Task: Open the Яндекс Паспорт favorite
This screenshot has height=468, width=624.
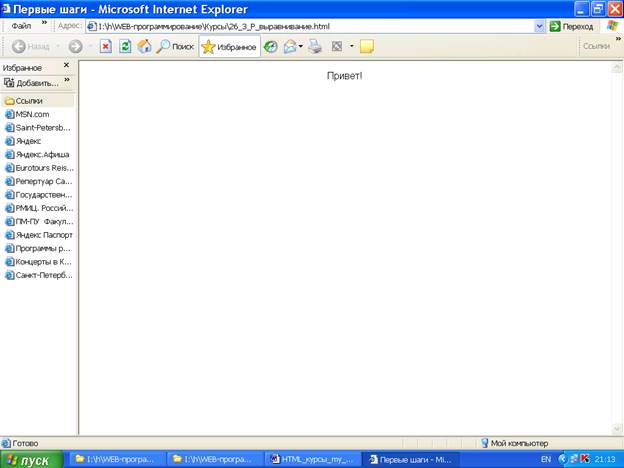Action: click(39, 235)
